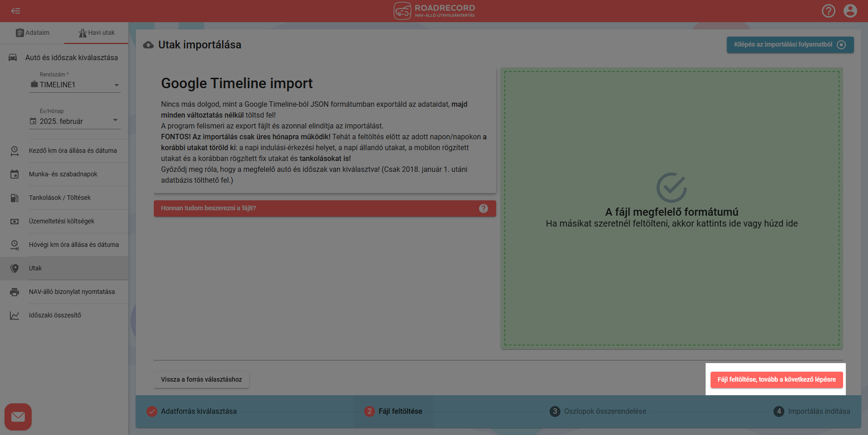Viewport: 868px width, 435px height.
Task: Collapse sidebar with the back arrow menu icon
Action: click(16, 11)
